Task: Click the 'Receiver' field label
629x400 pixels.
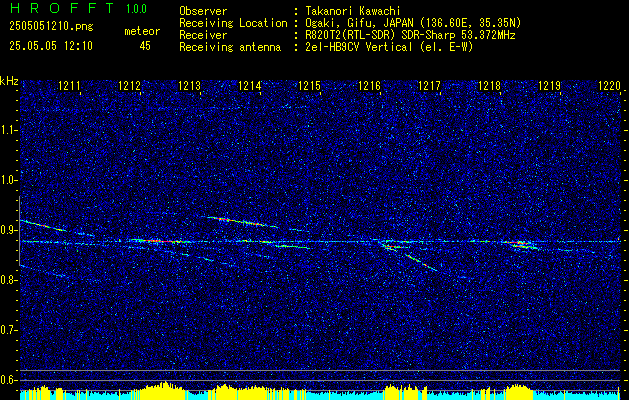Action: (x=203, y=35)
